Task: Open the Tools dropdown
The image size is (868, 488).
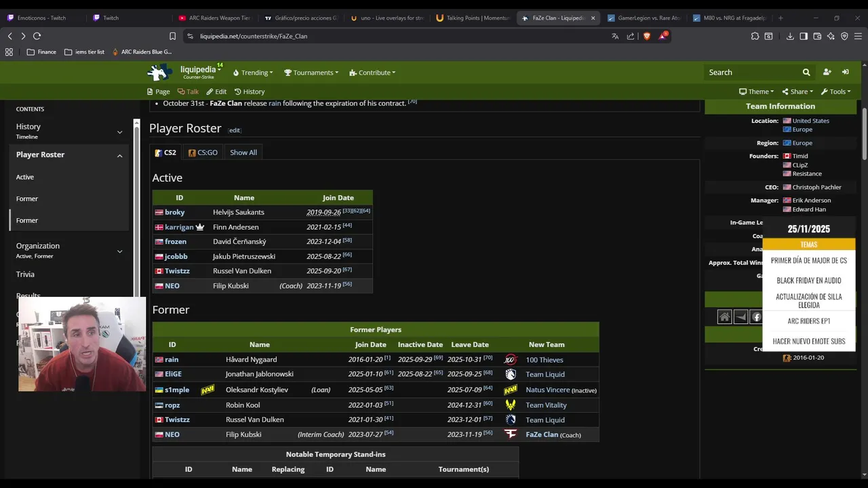Action: pyautogui.click(x=836, y=91)
